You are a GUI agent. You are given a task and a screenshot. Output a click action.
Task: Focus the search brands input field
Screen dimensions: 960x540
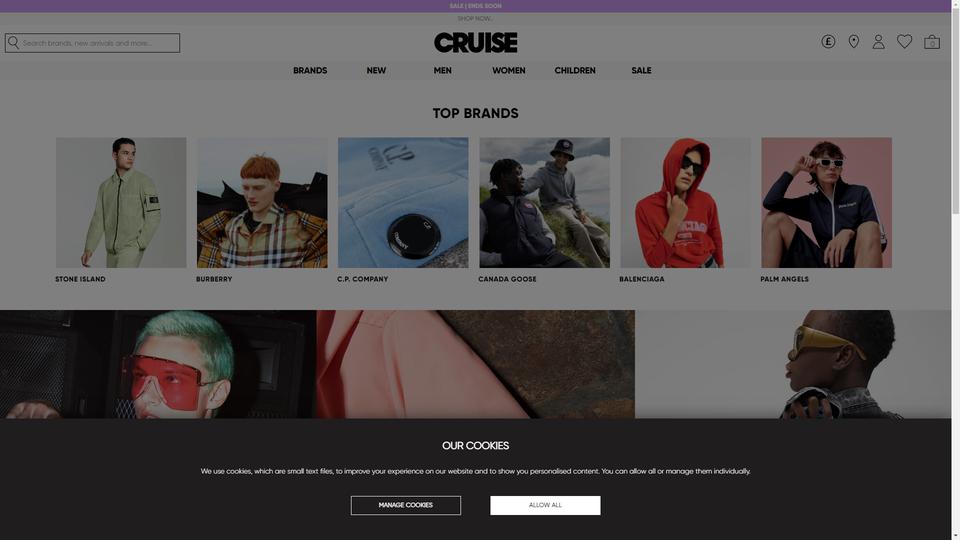pos(92,43)
